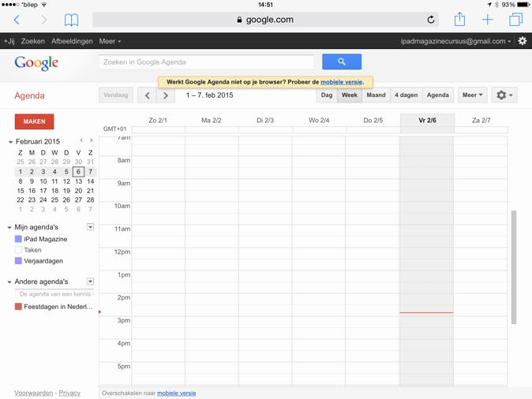Click the 1 – 7. feb 2015 date range
532x399 pixels.
[x=210, y=95]
